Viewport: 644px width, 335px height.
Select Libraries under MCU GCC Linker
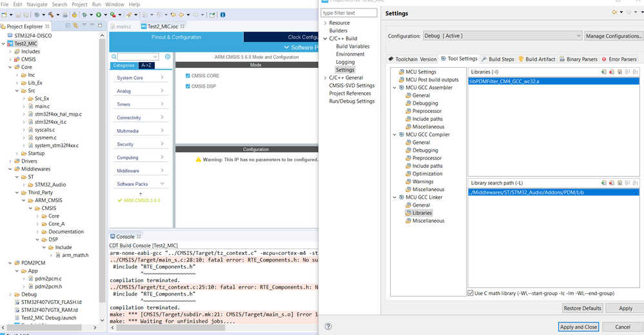[422, 213]
